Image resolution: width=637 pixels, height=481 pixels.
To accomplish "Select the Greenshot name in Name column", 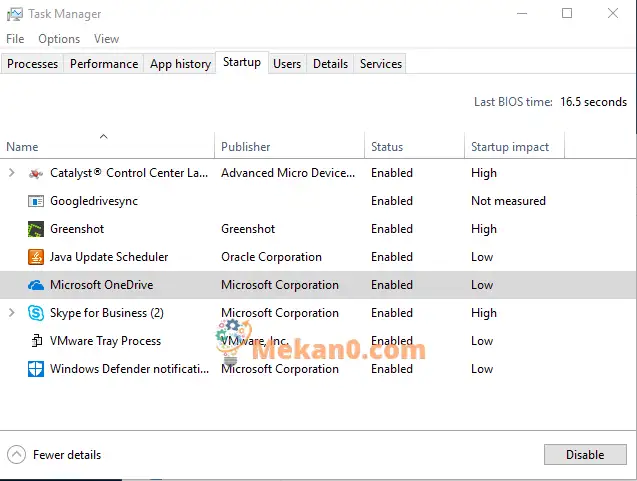I will 77,229.
